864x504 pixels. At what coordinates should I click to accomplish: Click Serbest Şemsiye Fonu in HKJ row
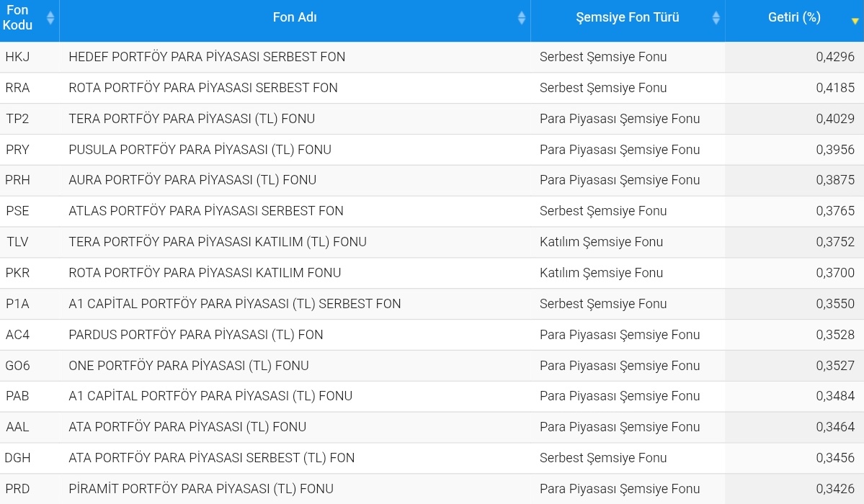click(603, 57)
